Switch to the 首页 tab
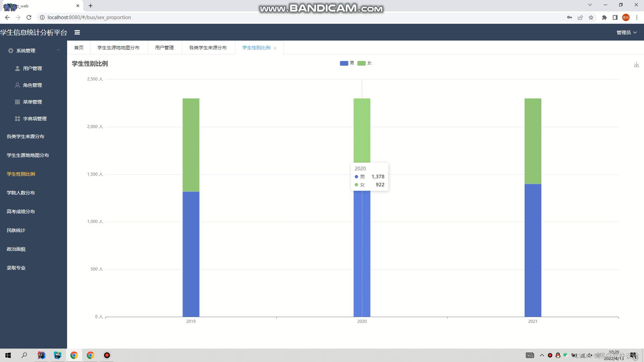 coord(79,48)
